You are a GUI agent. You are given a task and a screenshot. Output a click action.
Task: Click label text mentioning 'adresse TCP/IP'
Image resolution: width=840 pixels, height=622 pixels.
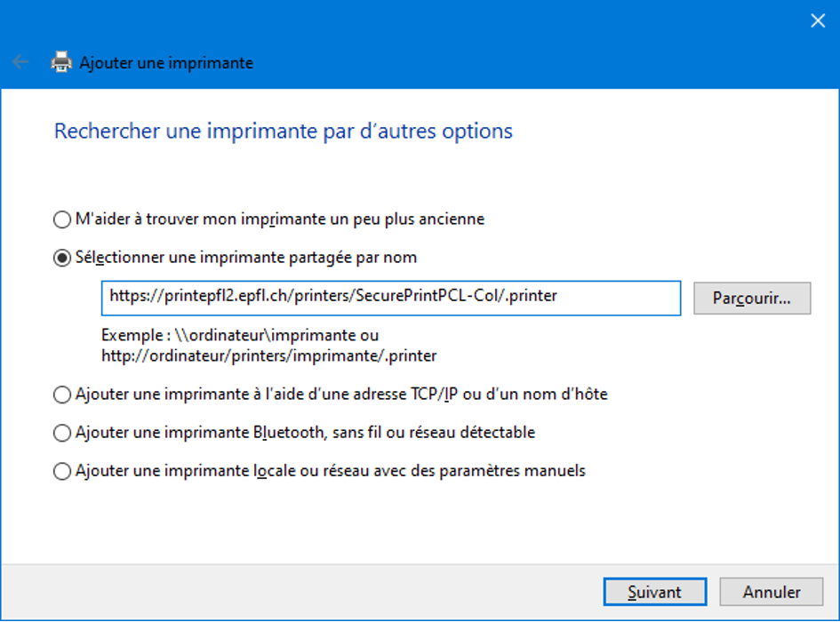[341, 395]
